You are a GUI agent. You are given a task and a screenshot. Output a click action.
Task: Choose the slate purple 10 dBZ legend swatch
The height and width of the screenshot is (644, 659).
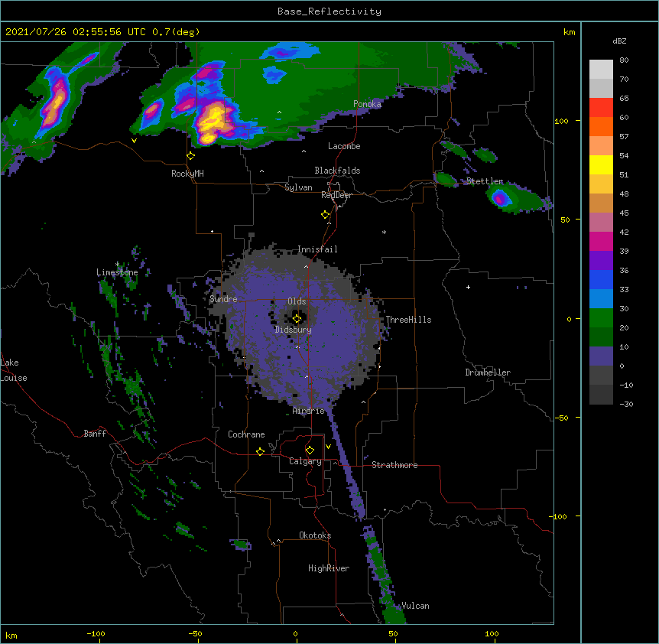pos(601,356)
